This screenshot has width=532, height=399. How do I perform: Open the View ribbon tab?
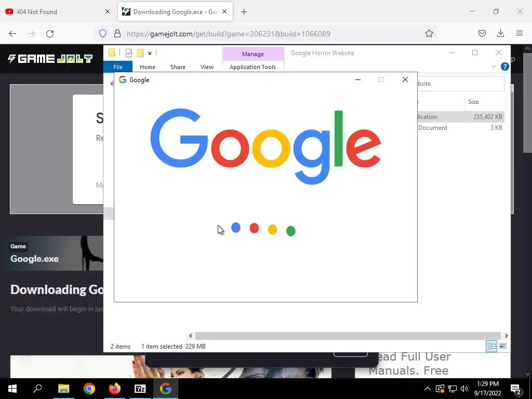point(207,67)
